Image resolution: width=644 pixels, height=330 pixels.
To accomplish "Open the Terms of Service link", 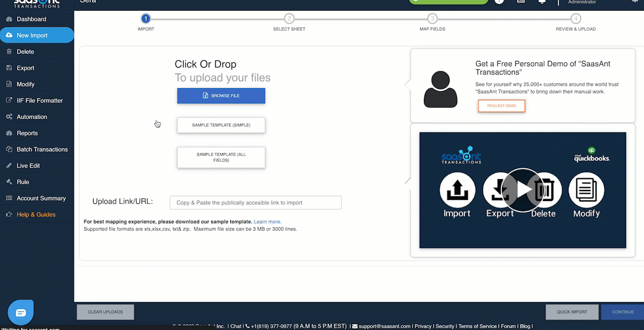I will point(477,326).
